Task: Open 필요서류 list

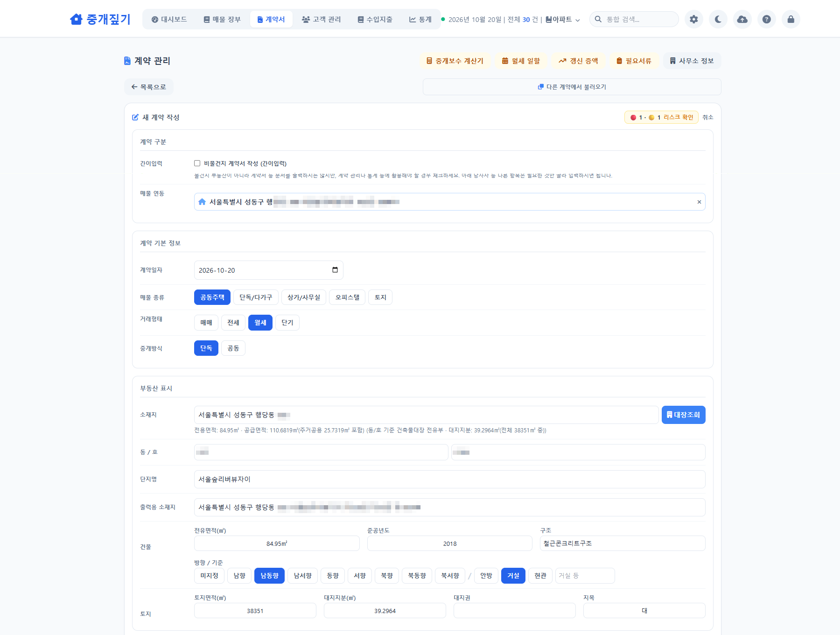Action: 634,61
